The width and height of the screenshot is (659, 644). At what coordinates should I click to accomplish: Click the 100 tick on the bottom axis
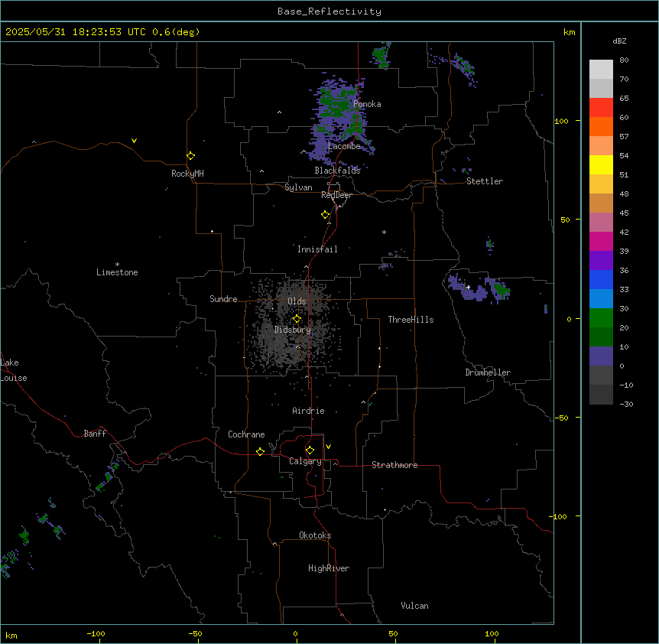(492, 633)
